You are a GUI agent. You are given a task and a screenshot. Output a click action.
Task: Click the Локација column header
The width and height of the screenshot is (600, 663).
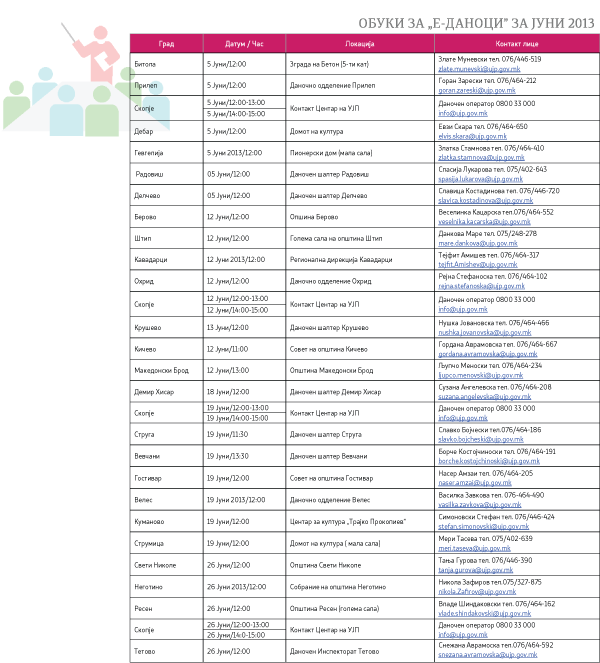pos(359,44)
